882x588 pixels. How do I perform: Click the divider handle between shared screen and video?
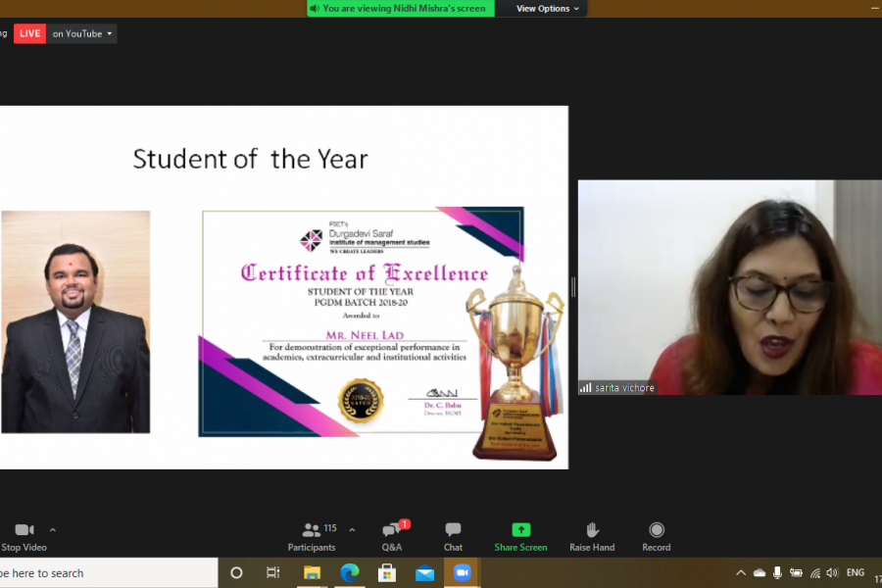(x=573, y=287)
